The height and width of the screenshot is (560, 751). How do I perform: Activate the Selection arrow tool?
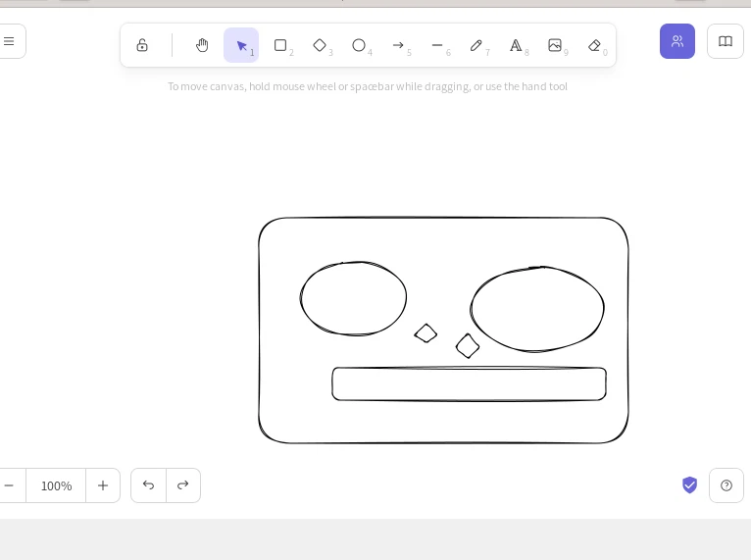point(241,45)
